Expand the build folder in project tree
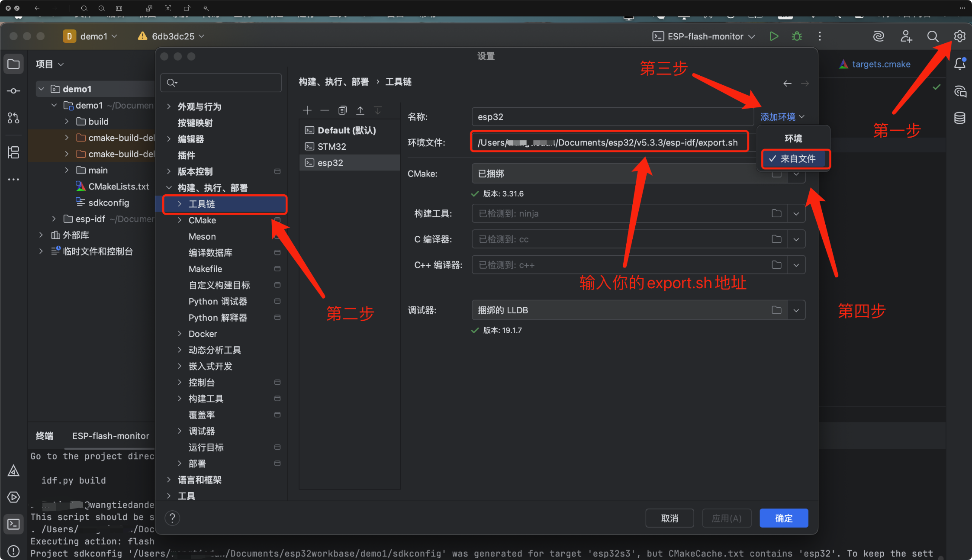Screen dimensions: 972x560 (x=66, y=122)
